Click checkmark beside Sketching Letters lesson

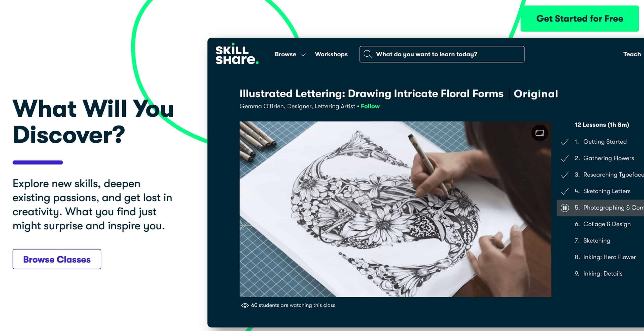(565, 191)
